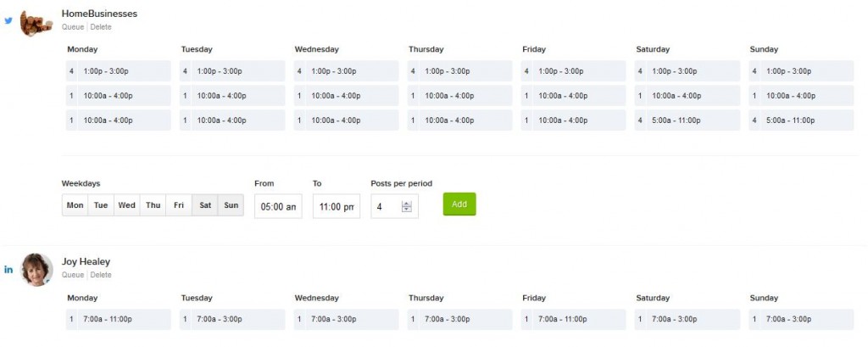Open HomeBusinesses profile avatar image
The image size is (868, 347).
(x=36, y=23)
